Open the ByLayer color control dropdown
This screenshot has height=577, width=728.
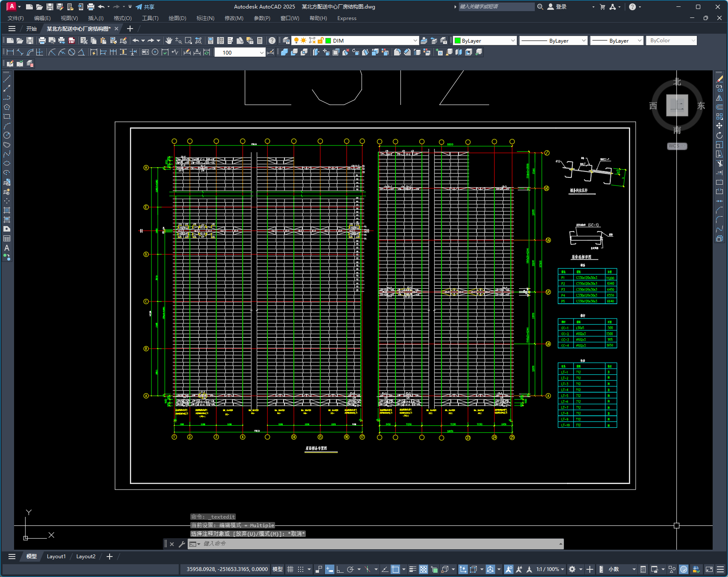[513, 41]
